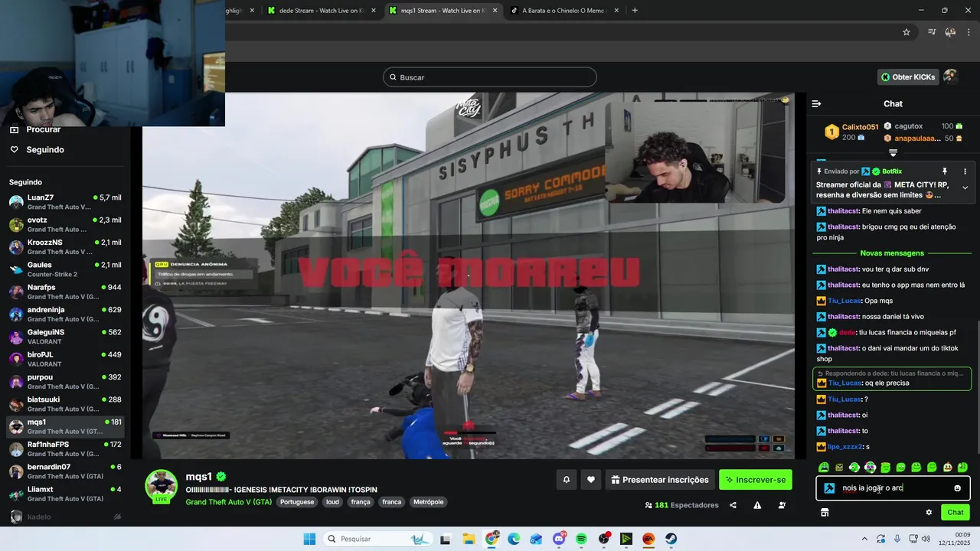Open the Presentear inscrições gift button
This screenshot has height=551, width=980.
click(x=661, y=480)
